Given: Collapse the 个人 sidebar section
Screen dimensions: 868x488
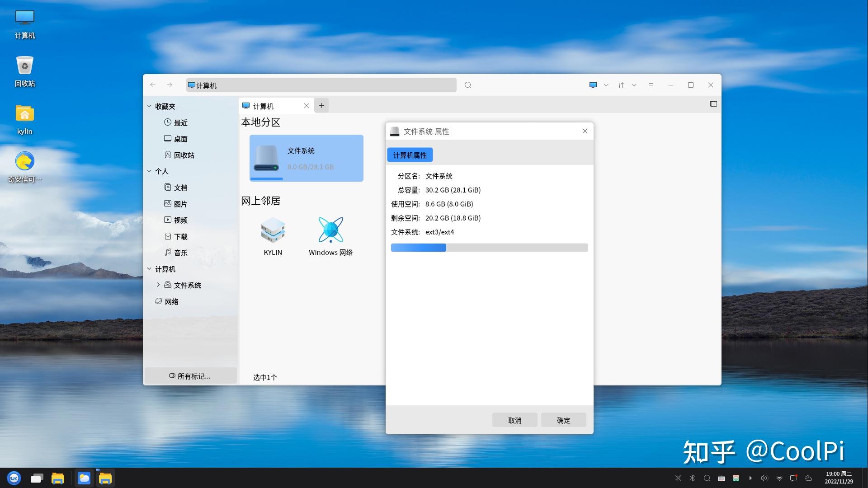Looking at the screenshot, I should (x=149, y=171).
